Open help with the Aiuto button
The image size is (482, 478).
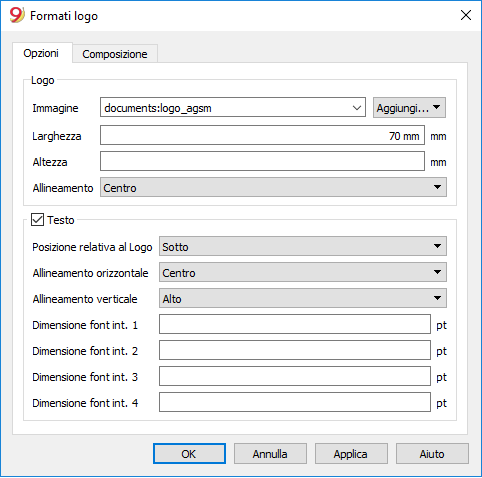[x=432, y=454]
